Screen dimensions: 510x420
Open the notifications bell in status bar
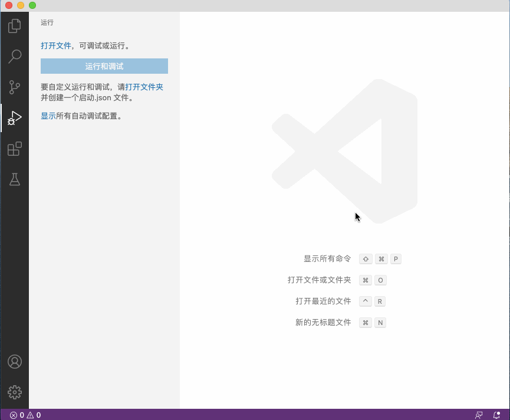pos(496,415)
